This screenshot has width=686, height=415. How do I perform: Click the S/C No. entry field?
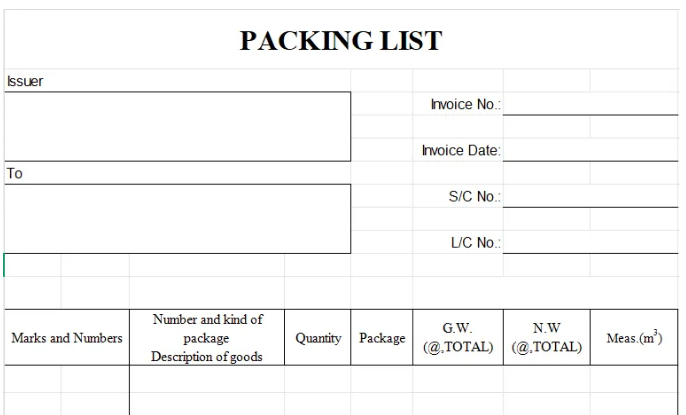point(590,196)
